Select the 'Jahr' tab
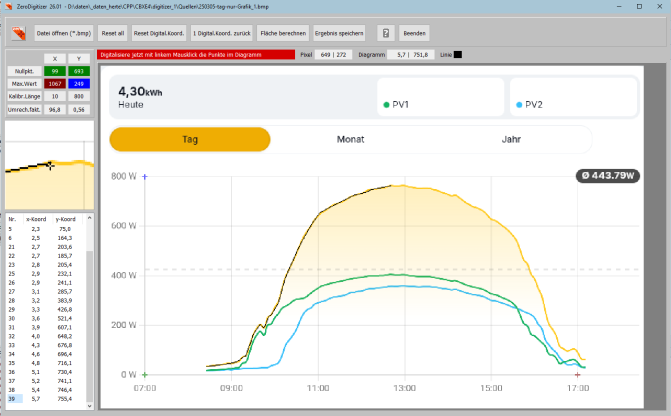Screen dimensions: 671x416 pyautogui.click(x=511, y=140)
